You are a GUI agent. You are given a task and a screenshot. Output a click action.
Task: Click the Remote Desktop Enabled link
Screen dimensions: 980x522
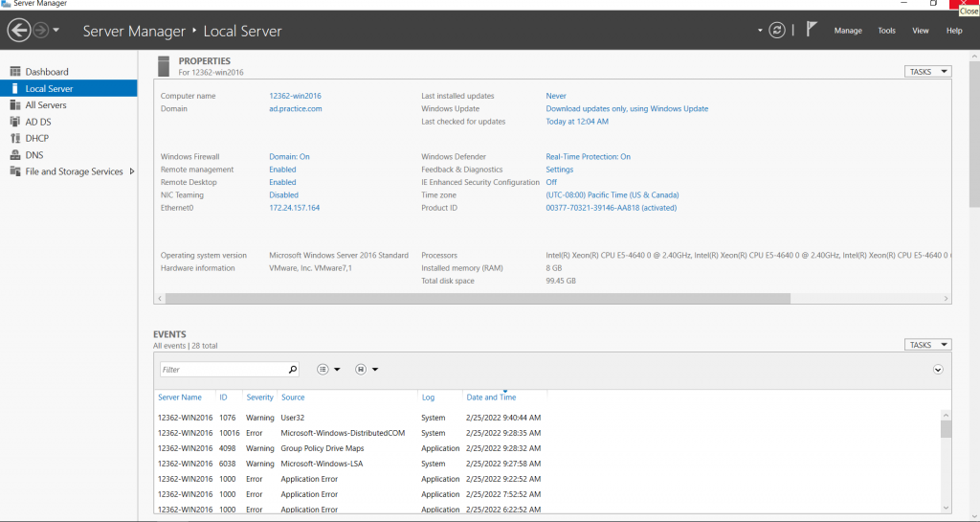(282, 183)
